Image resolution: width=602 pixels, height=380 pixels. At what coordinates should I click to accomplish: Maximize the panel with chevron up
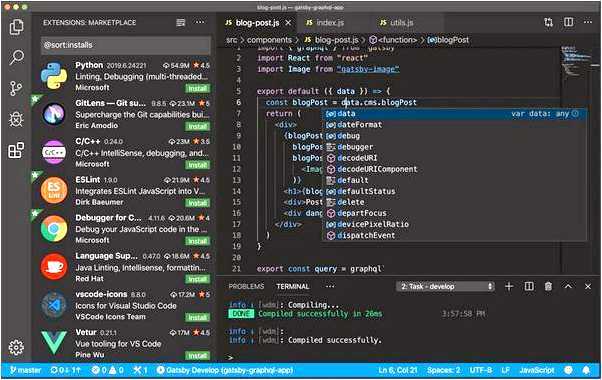(568, 286)
